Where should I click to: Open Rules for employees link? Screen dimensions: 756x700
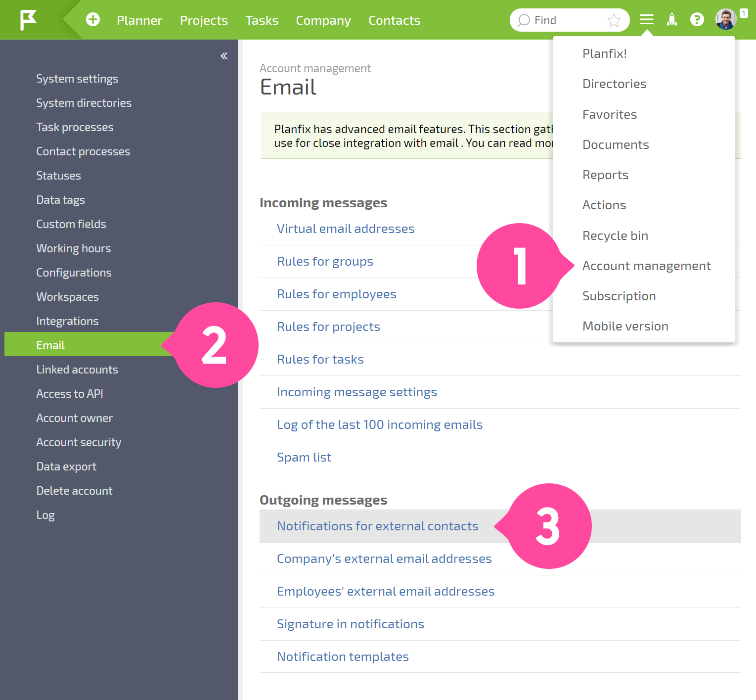pyautogui.click(x=337, y=294)
